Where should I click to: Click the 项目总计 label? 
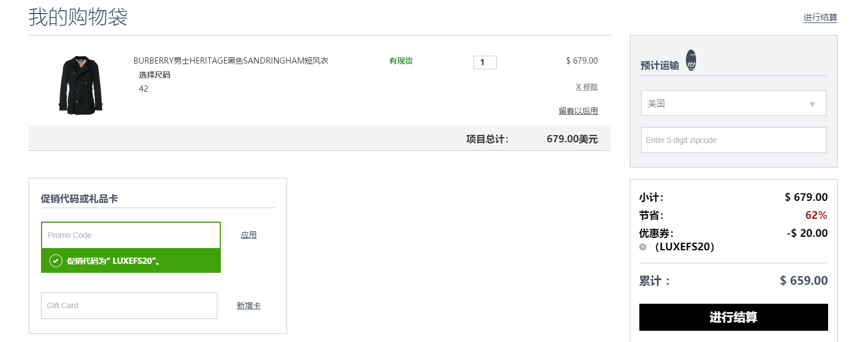tap(488, 139)
